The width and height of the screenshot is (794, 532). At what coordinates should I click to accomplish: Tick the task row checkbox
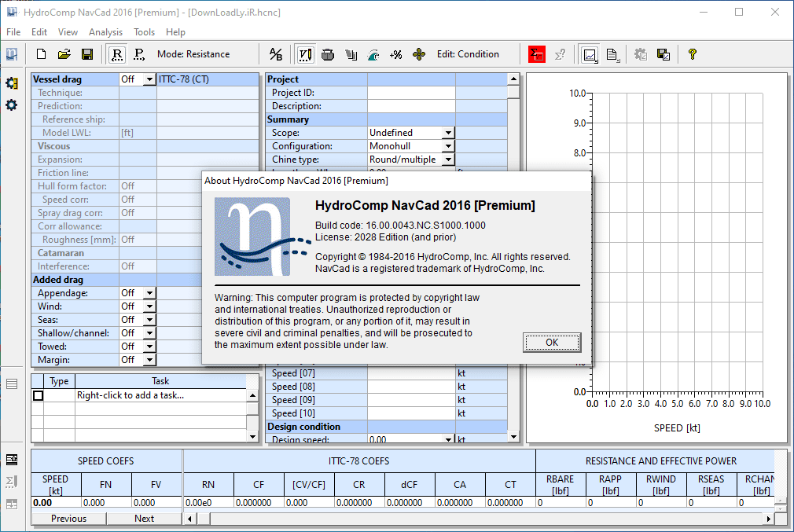click(38, 395)
